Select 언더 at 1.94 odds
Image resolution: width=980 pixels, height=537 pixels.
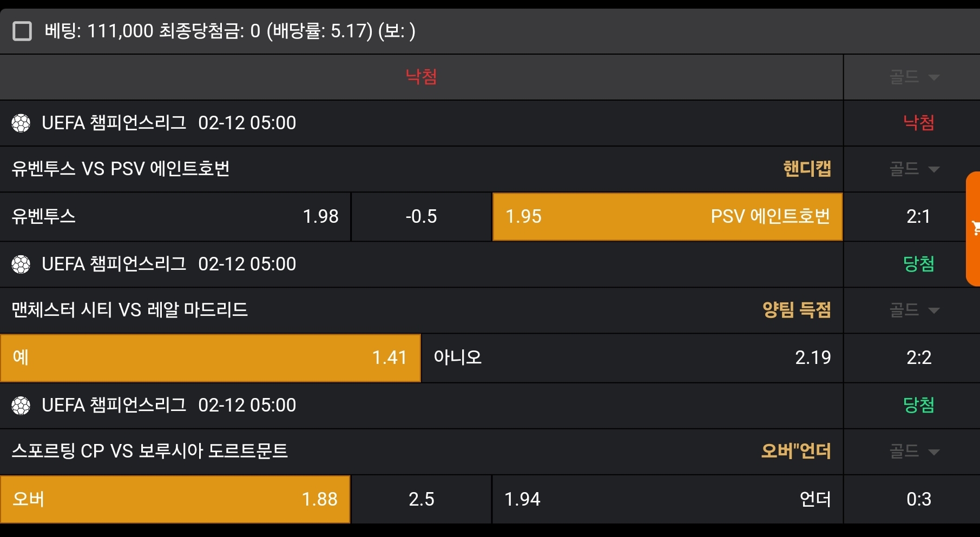pos(667,499)
